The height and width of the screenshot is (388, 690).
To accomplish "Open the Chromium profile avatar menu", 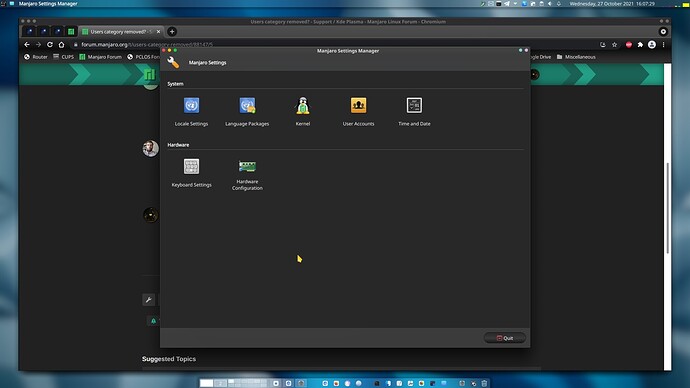I will coord(652,44).
